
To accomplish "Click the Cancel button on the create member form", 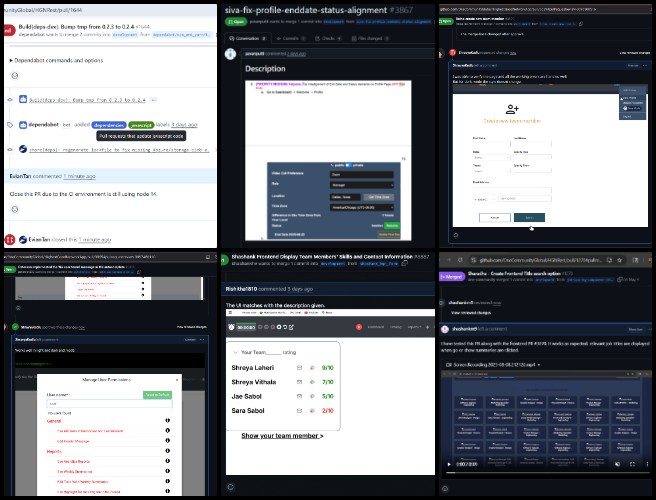I will pos(495,218).
